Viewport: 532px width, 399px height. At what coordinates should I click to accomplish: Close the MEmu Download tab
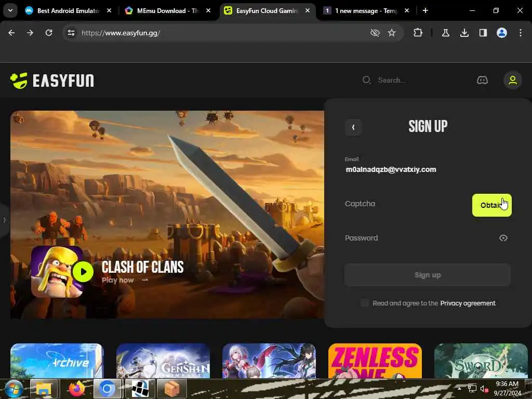click(x=208, y=10)
